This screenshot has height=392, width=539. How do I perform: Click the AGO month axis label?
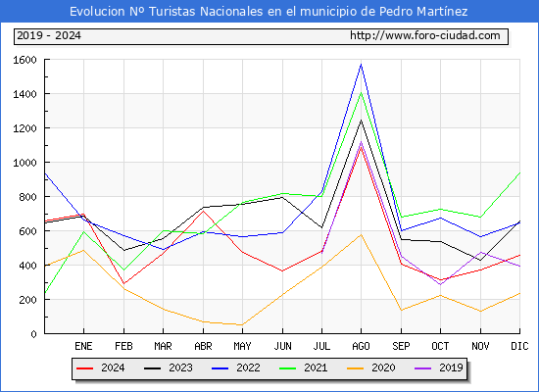(361, 346)
